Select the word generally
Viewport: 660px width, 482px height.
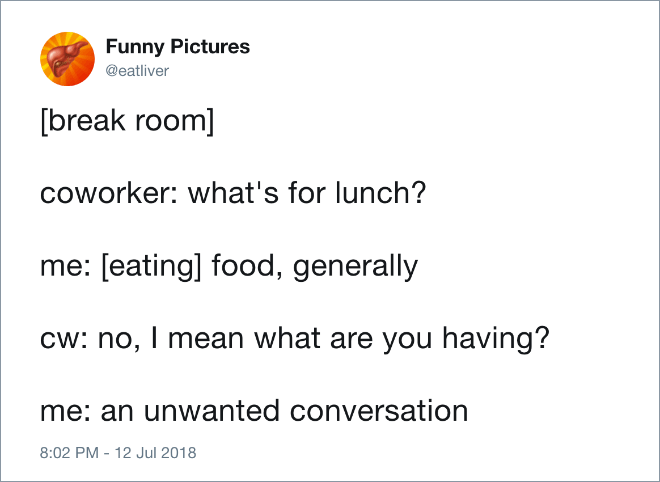[355, 267]
